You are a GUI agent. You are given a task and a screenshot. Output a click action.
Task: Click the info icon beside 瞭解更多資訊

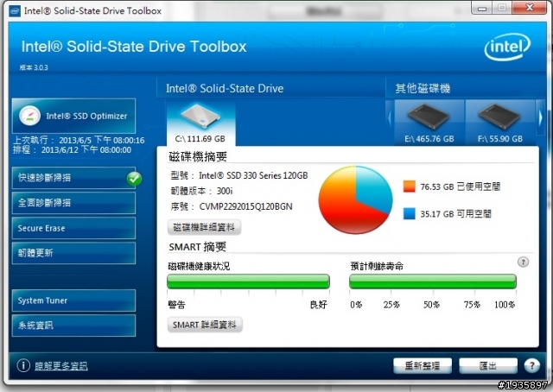click(x=23, y=365)
